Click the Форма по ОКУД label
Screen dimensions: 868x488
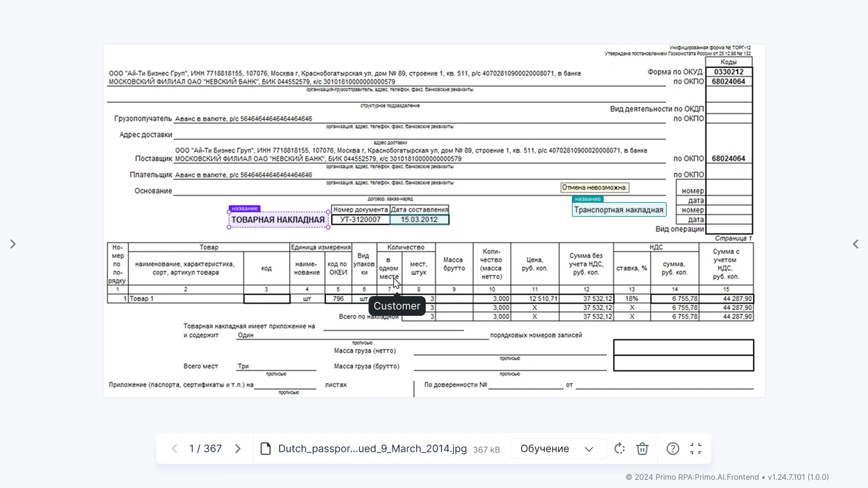click(x=675, y=72)
